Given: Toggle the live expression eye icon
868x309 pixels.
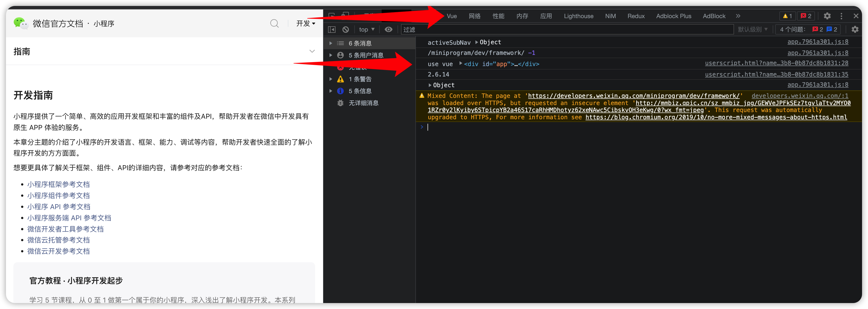Looking at the screenshot, I should (x=388, y=29).
